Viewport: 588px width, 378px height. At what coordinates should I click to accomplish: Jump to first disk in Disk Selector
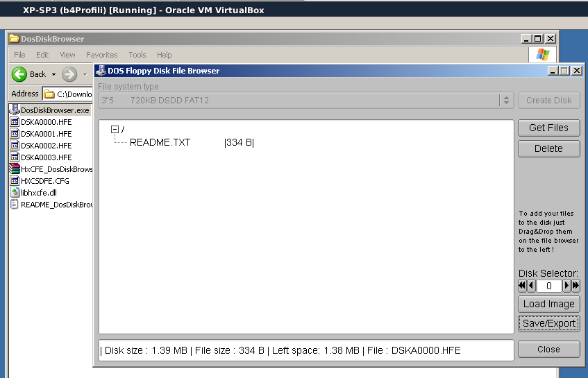522,286
